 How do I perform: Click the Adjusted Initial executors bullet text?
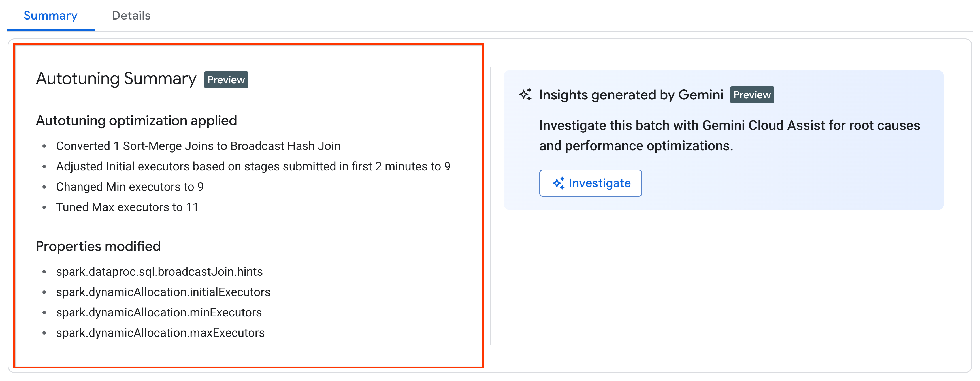(x=253, y=166)
